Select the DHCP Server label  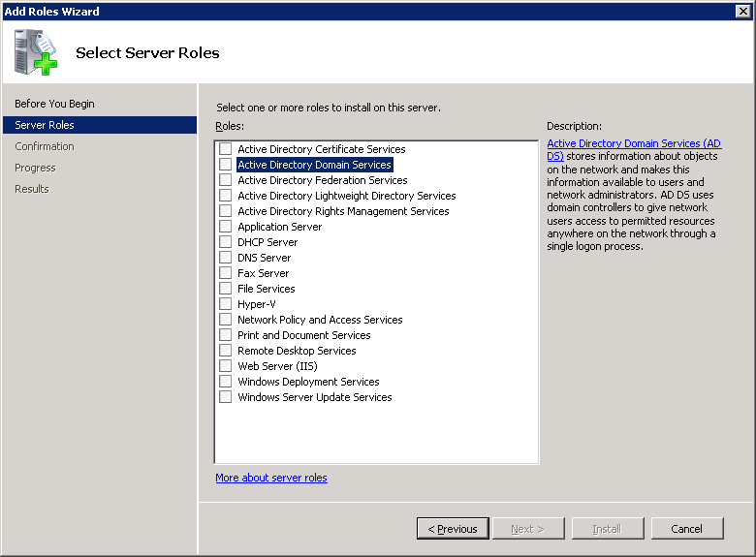[x=268, y=242]
